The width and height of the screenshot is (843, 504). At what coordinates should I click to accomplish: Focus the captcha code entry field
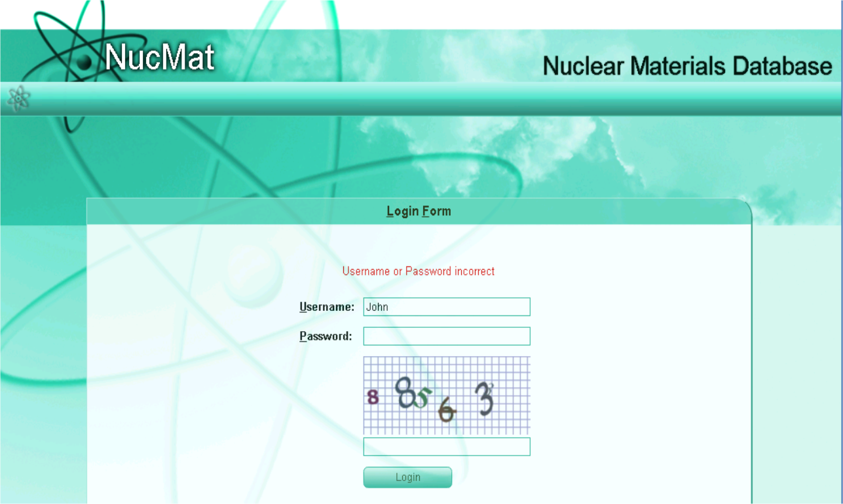(447, 446)
